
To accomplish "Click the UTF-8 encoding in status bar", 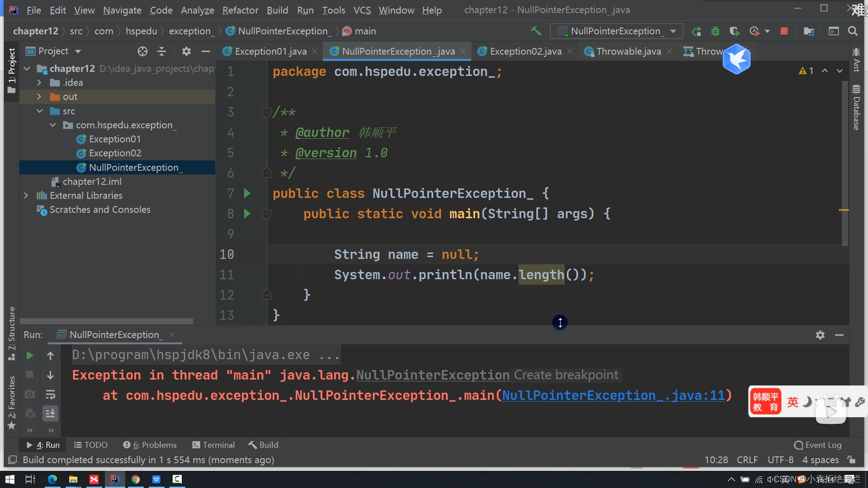I will [x=780, y=460].
